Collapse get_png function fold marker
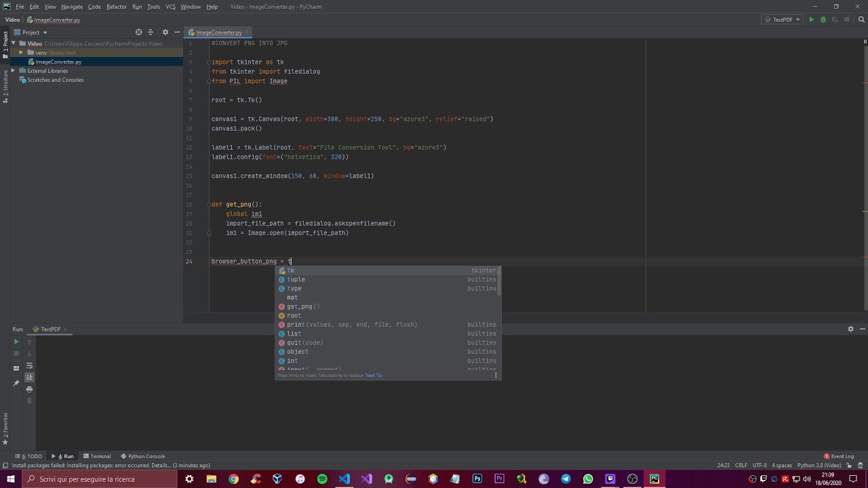Screen dimensions: 868x488 pos(210,204)
